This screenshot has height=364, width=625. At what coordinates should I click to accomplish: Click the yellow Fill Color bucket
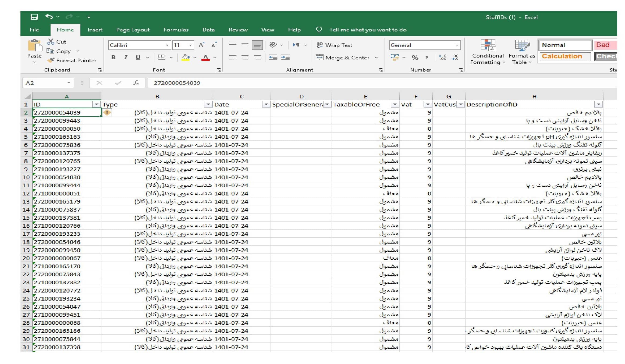point(186,57)
